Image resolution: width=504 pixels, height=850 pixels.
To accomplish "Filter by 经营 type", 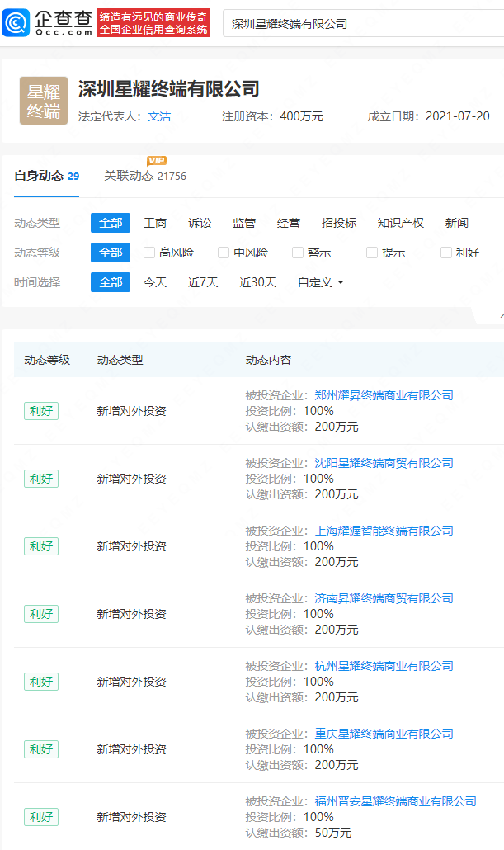I will coord(289,223).
